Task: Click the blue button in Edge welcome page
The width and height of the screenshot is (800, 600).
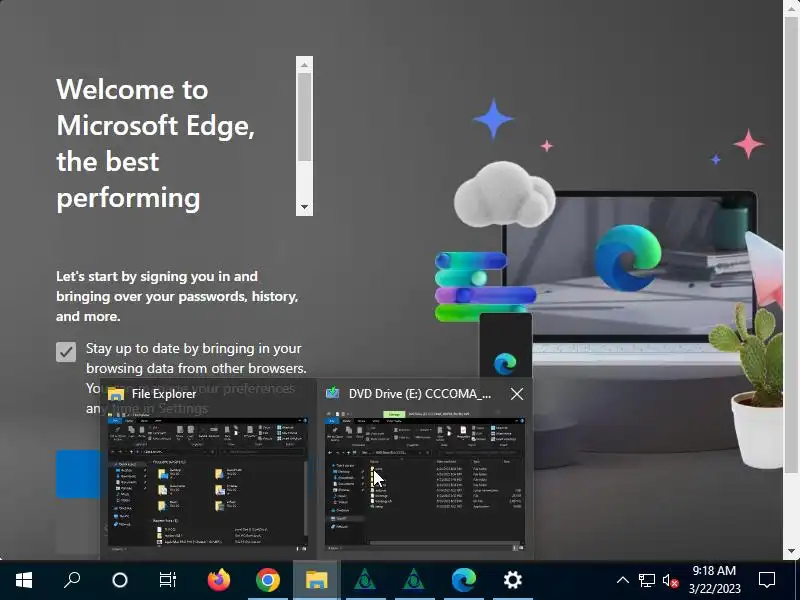Action: point(78,474)
